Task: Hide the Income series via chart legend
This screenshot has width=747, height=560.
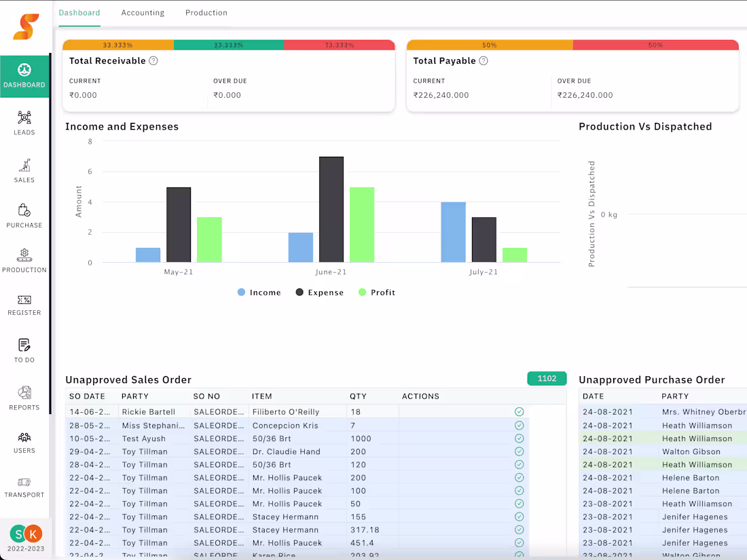Action: coord(259,292)
